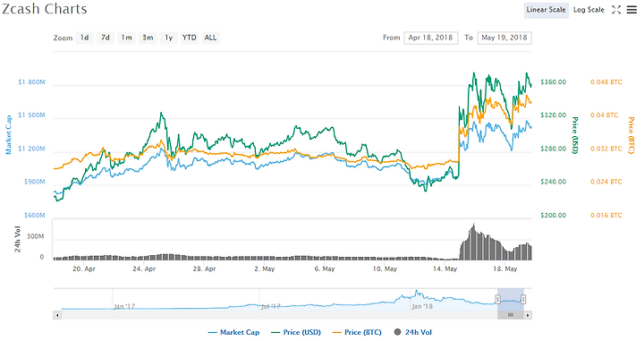The height and width of the screenshot is (341, 644).
Task: Click the $900M market cap label
Action: 35,182
